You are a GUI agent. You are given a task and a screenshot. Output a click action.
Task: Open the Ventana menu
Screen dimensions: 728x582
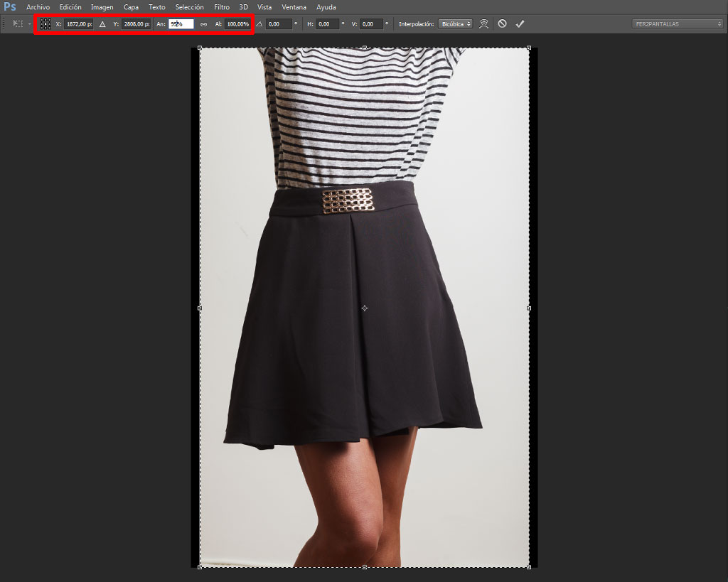pyautogui.click(x=294, y=7)
